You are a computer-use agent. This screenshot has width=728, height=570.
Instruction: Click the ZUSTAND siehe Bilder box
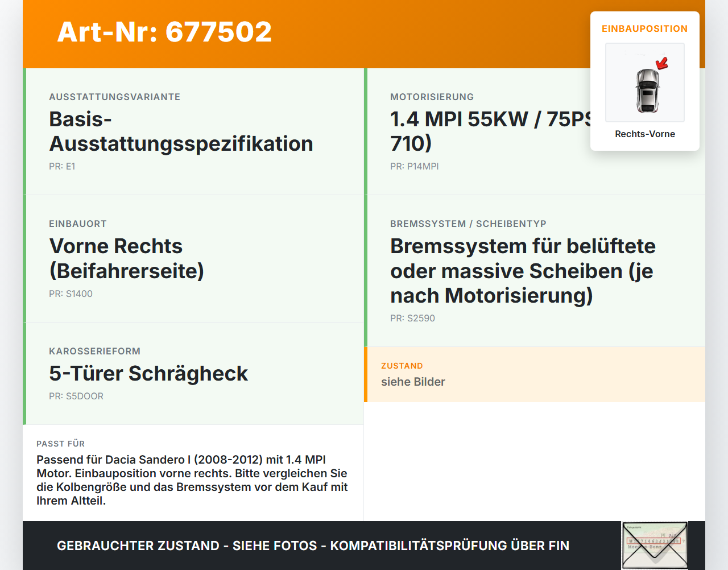pos(535,374)
